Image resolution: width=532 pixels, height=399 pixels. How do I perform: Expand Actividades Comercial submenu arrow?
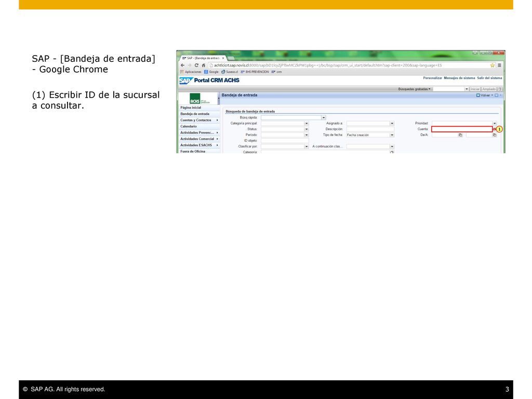click(217, 139)
